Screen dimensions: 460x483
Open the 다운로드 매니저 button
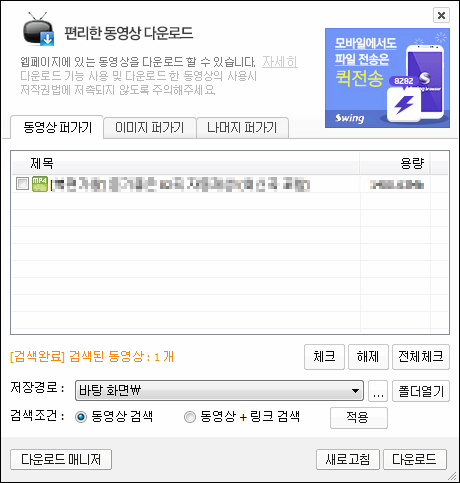click(61, 459)
